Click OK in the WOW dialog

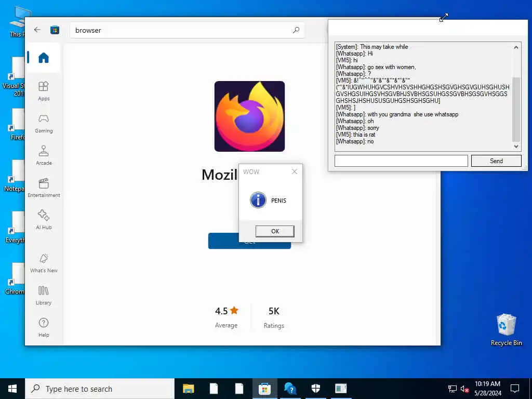275,231
